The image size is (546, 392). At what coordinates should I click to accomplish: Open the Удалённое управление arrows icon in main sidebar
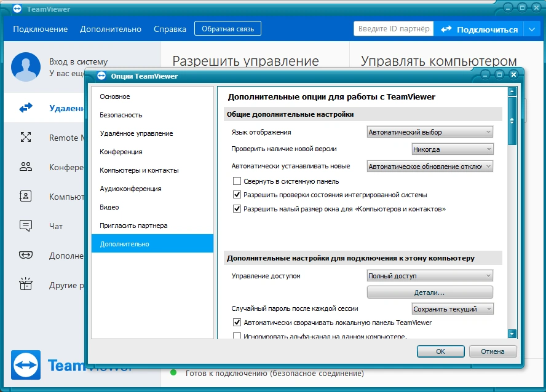tap(26, 108)
